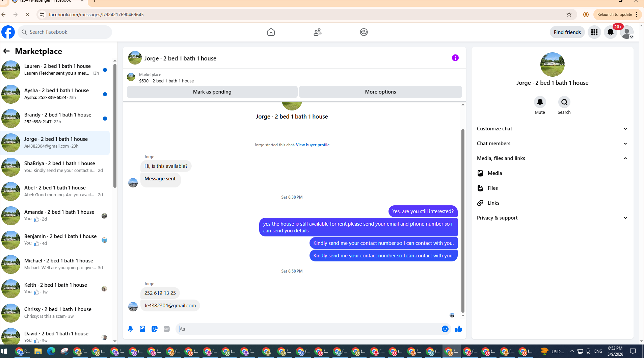The width and height of the screenshot is (644, 358).
Task: Show hidden system tray icons
Action: pos(572,351)
